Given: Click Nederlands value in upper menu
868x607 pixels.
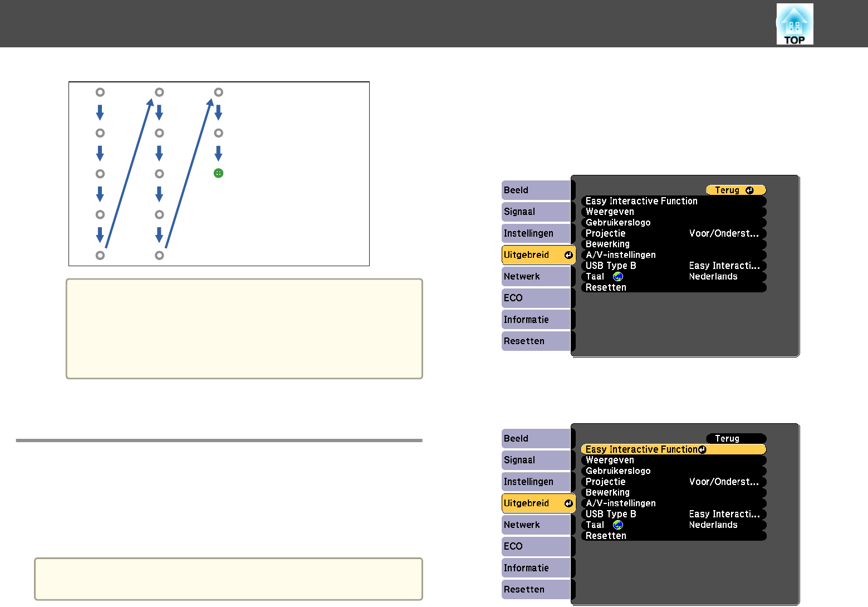Looking at the screenshot, I should point(713,277).
